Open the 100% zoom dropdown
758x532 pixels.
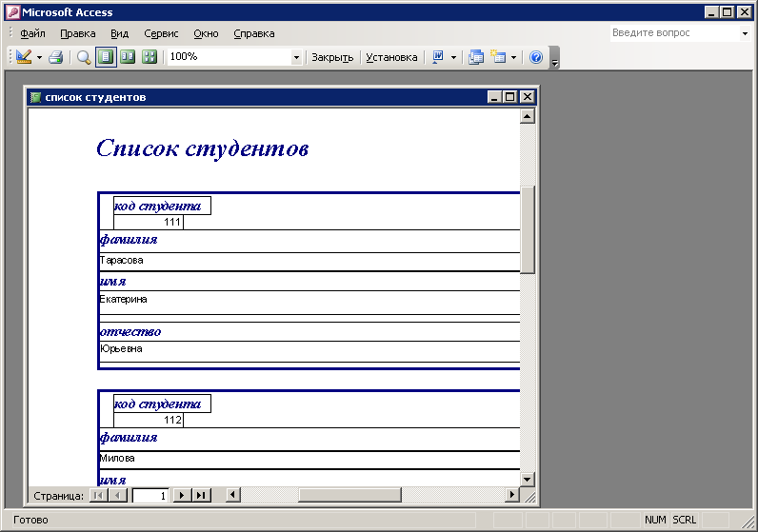point(296,57)
